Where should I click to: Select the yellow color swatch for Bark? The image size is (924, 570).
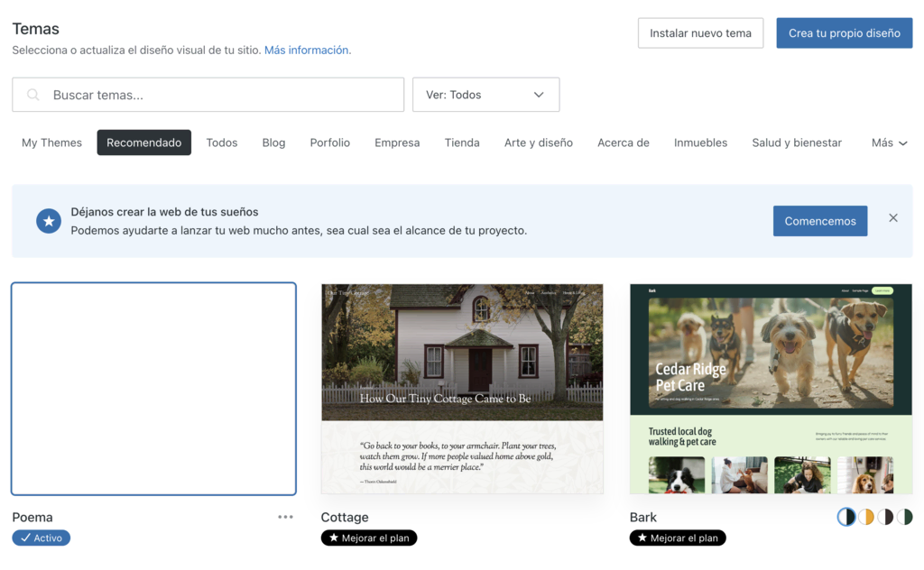[x=865, y=517]
